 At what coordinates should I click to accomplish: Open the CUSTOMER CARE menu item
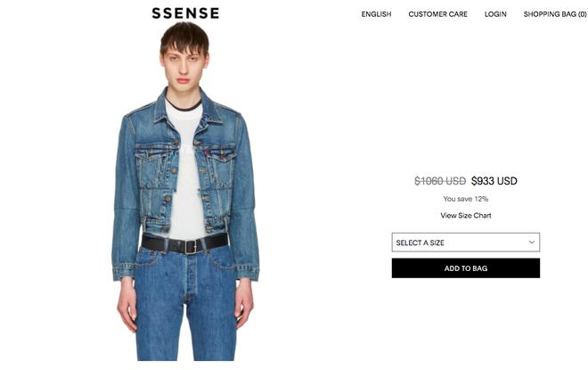pyautogui.click(x=438, y=14)
